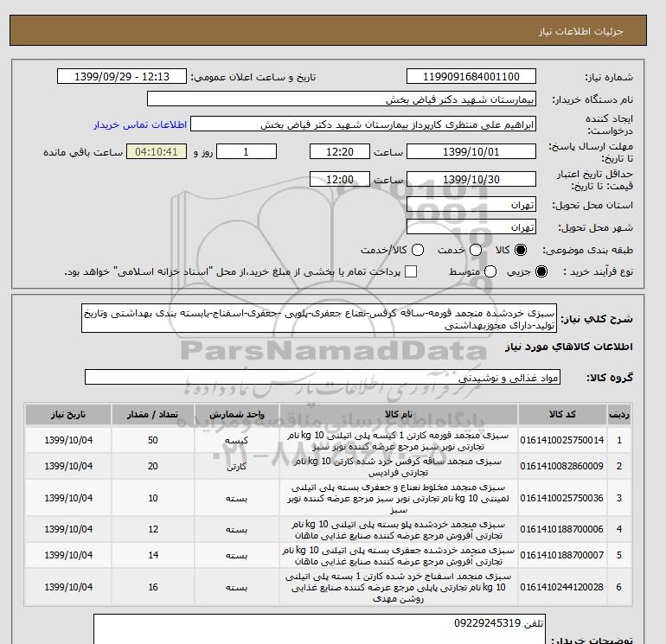Click quantity 10 in row 3
Screen dimensions: 666x644
pos(153,498)
